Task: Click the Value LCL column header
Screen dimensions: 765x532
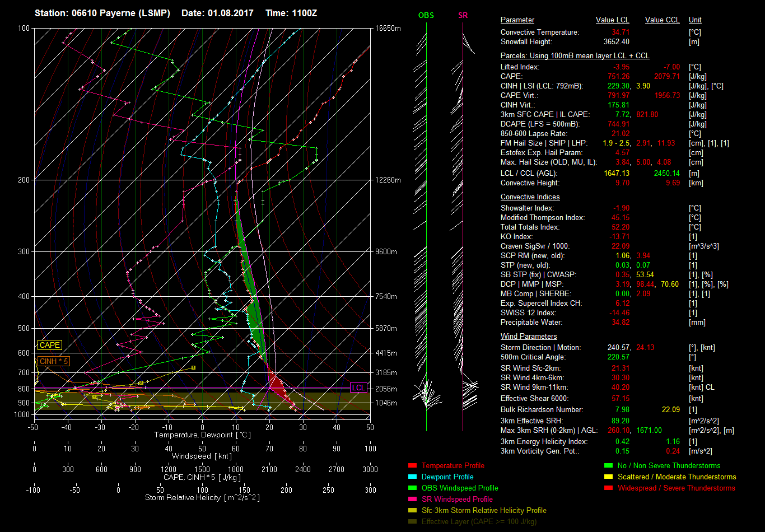Action: 613,20
